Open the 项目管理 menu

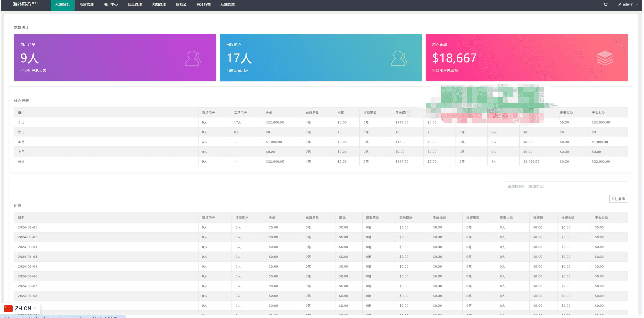click(86, 4)
